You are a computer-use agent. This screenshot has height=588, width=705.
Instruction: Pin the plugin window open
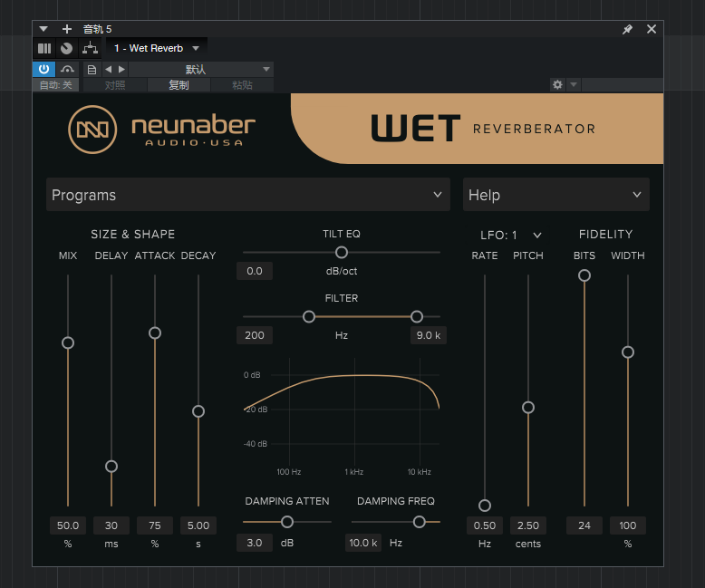point(627,29)
